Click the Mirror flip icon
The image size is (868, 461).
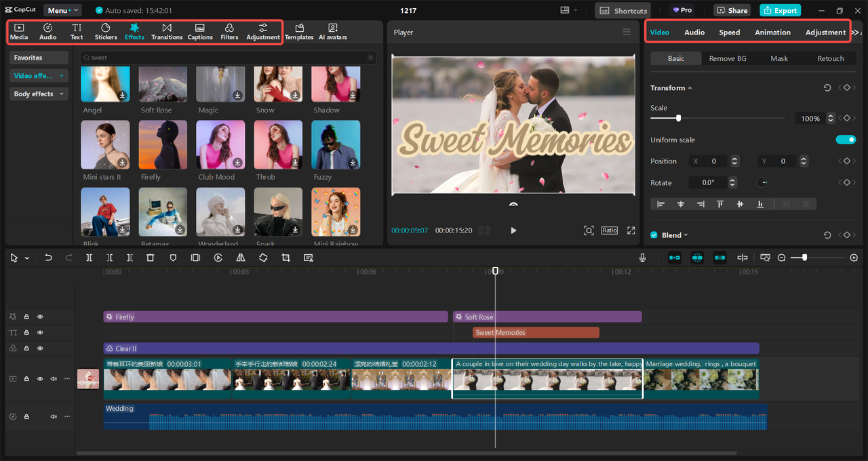coord(241,258)
